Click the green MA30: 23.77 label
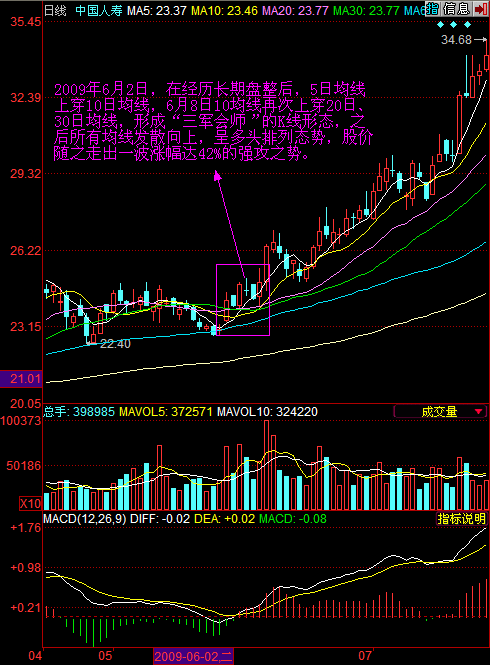The image size is (490, 665). point(367,10)
